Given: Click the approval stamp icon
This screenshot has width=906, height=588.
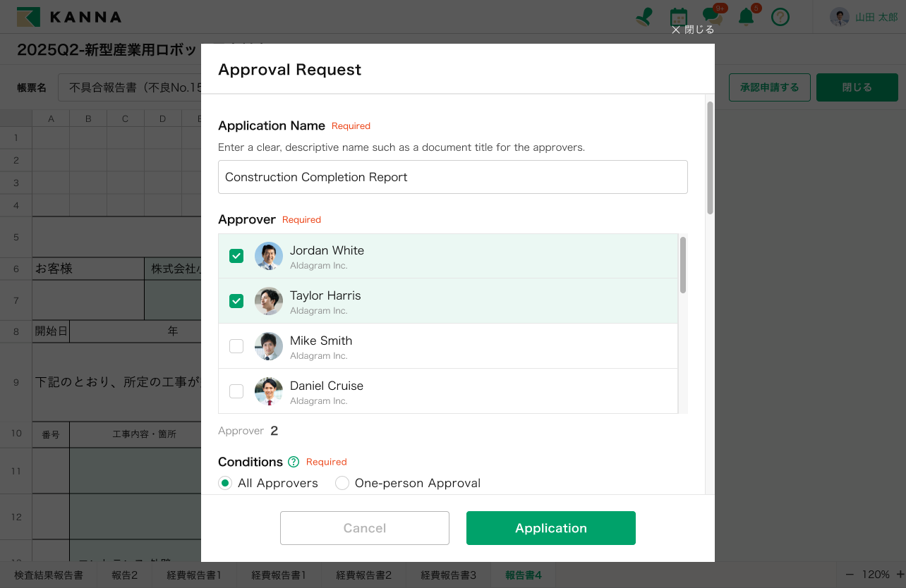Looking at the screenshot, I should coord(644,17).
